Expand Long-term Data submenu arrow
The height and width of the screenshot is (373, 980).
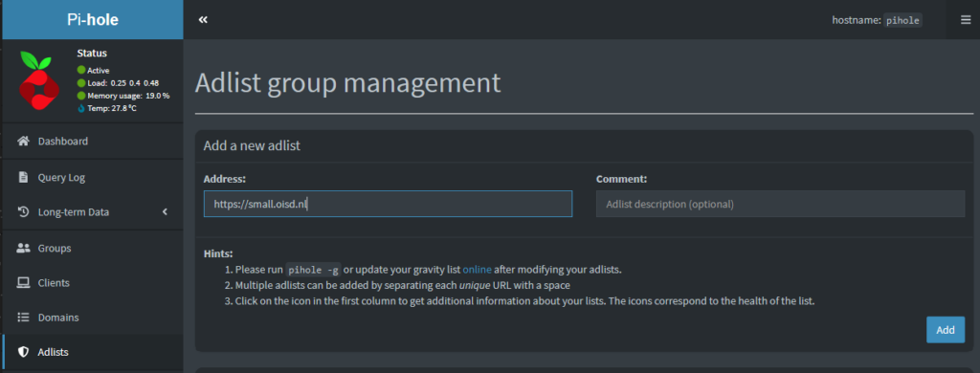pyautogui.click(x=165, y=211)
